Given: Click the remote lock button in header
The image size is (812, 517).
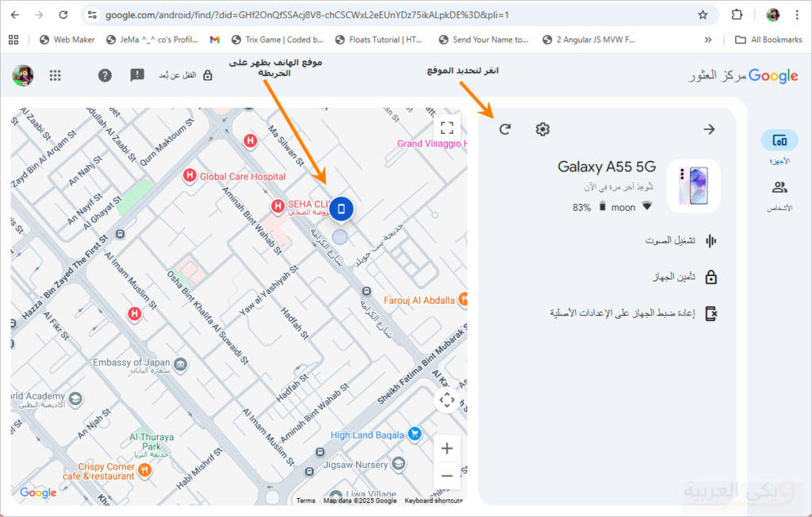Looking at the screenshot, I should coord(186,75).
